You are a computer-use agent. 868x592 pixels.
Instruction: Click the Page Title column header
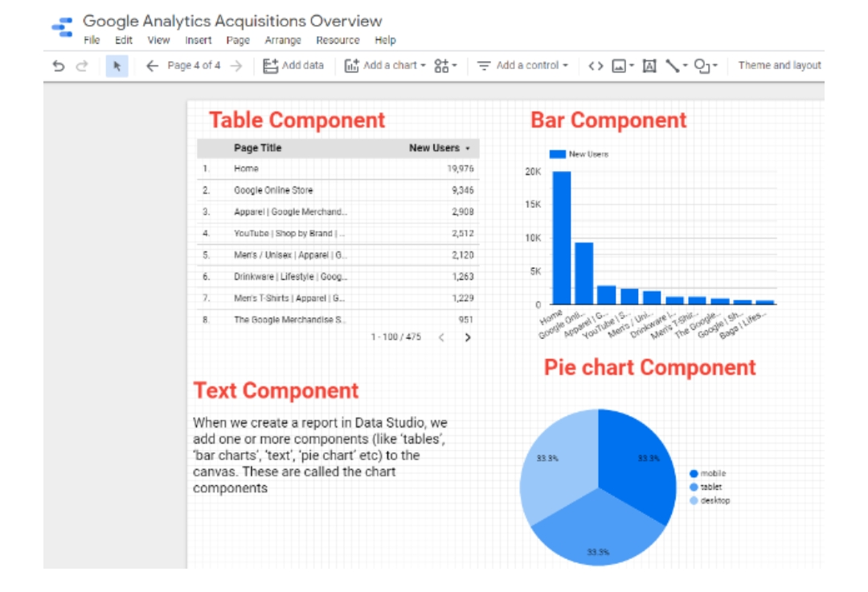pos(257,148)
